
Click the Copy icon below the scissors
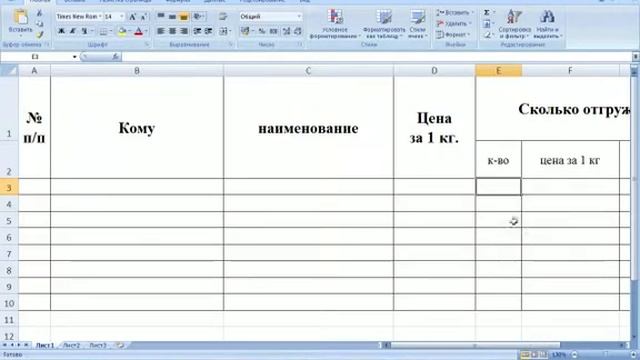[x=40, y=24]
